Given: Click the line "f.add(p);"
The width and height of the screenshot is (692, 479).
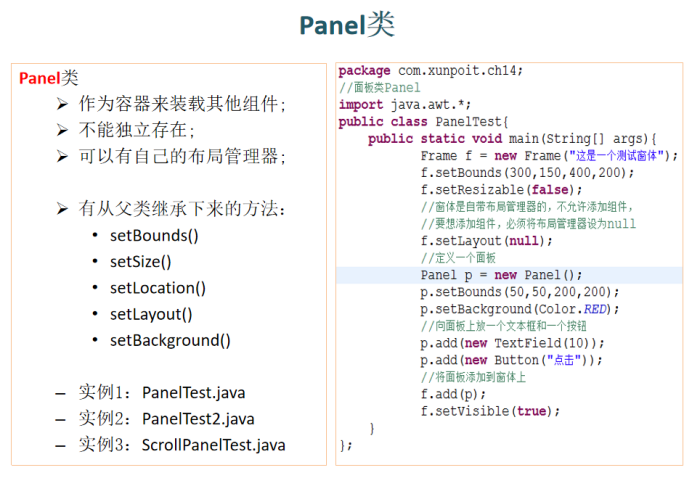Looking at the screenshot, I should (x=453, y=394).
